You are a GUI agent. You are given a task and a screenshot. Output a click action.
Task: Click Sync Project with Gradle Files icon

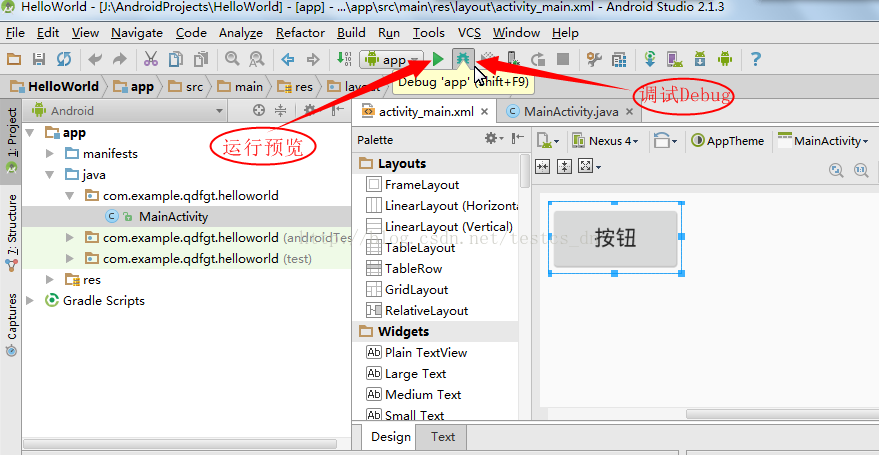click(x=650, y=59)
